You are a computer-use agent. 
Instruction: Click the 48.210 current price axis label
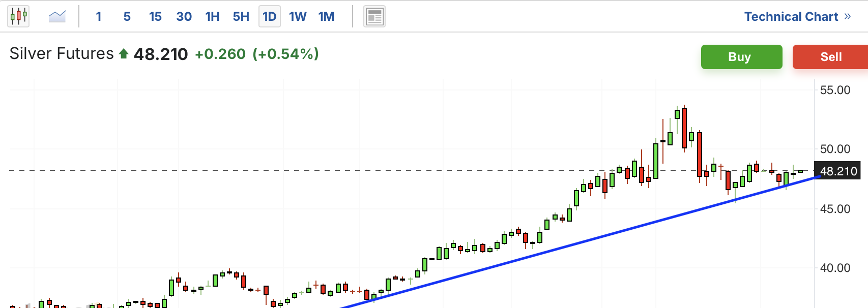[x=838, y=171]
